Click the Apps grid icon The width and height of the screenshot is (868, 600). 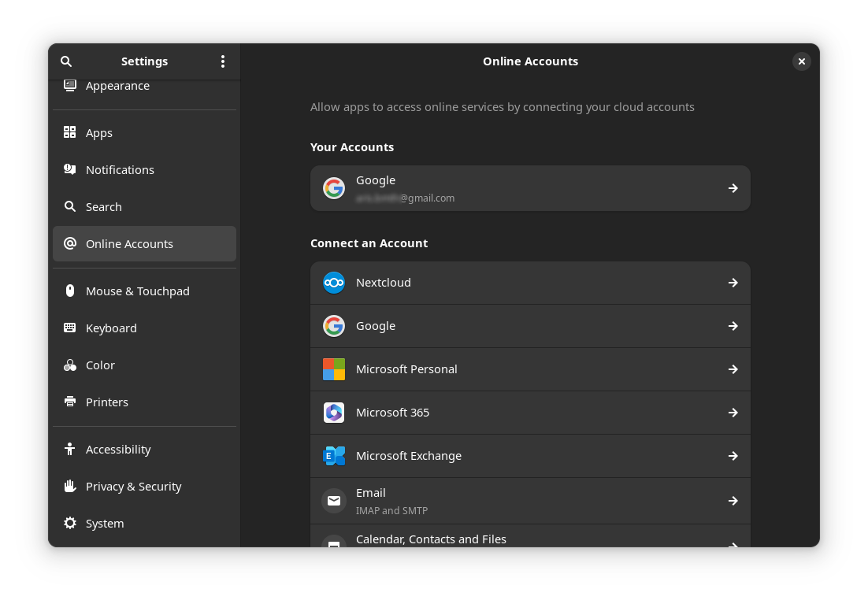[x=70, y=132]
